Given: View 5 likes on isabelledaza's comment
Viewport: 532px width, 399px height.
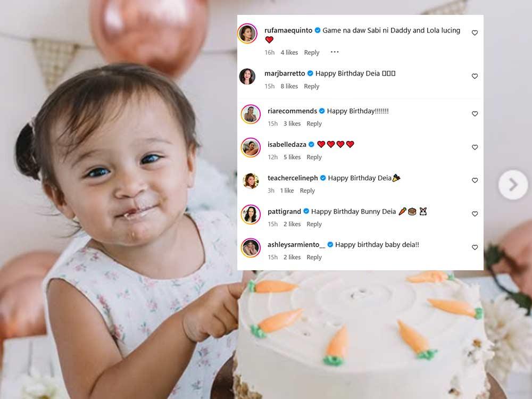Looking at the screenshot, I should [x=292, y=157].
